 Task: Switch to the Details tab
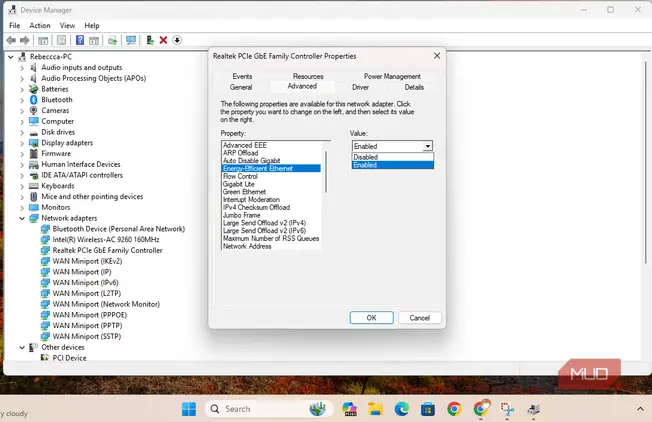(x=414, y=87)
